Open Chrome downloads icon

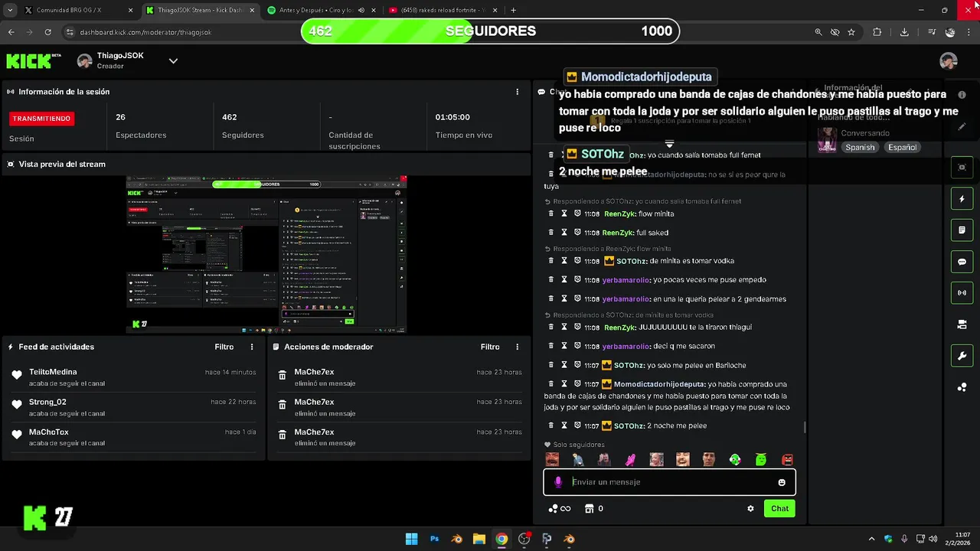click(904, 32)
